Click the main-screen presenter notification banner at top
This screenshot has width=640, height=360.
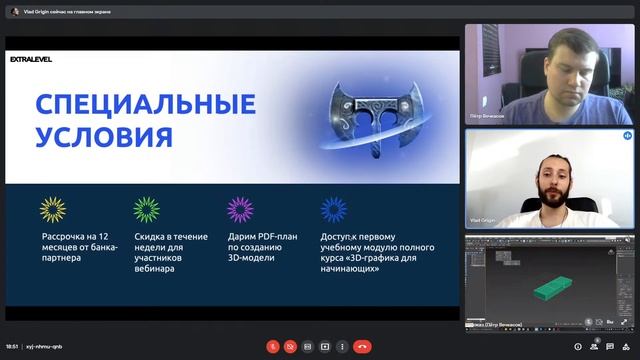point(320,12)
